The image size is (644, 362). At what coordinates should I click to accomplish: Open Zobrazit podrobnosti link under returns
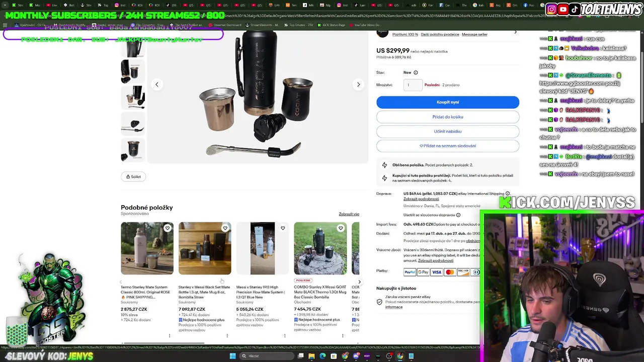tap(436, 260)
